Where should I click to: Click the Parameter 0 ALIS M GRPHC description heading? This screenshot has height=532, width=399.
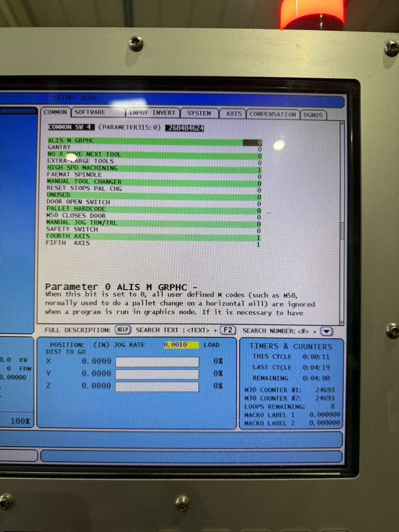click(x=121, y=287)
